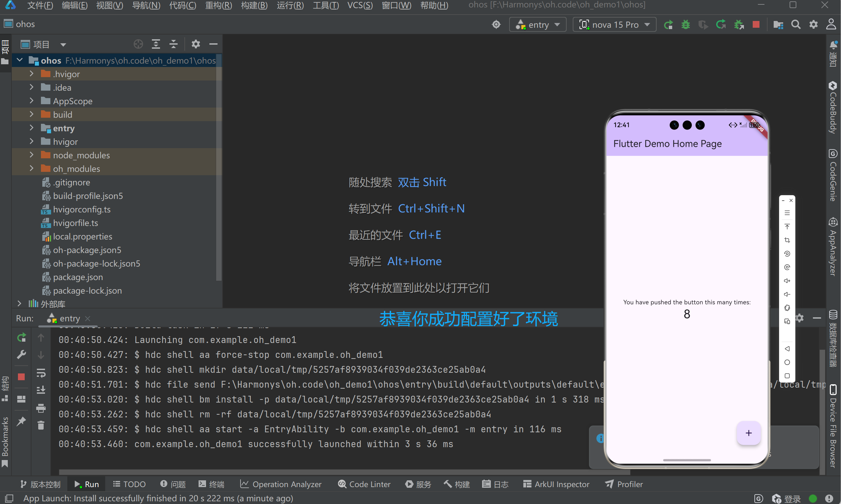841x504 pixels.
Task: Click the Search everywhere magnifier icon
Action: 796,25
